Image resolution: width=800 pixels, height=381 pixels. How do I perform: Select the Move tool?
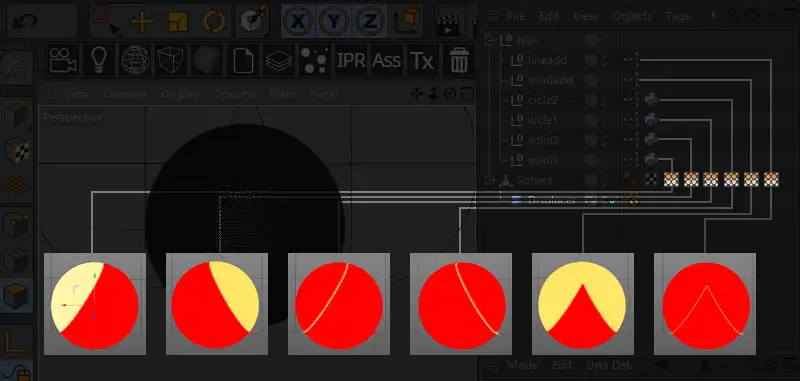[x=142, y=22]
